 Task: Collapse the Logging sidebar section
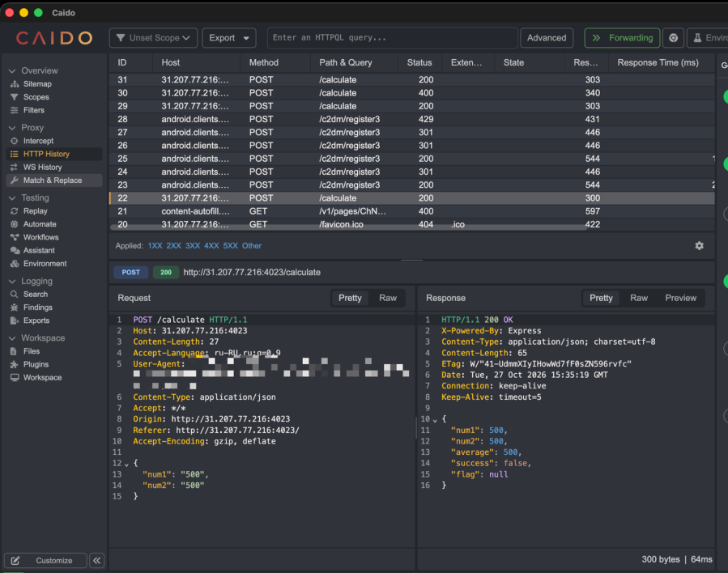12,282
